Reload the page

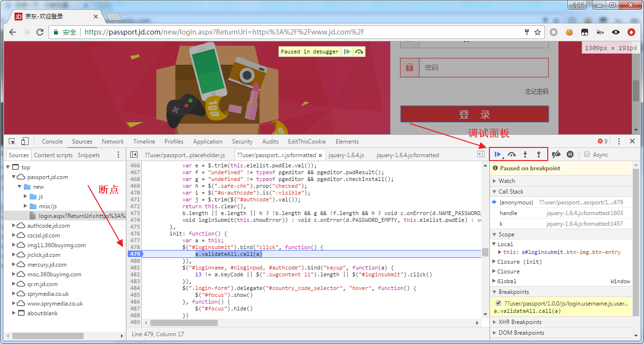click(40, 32)
